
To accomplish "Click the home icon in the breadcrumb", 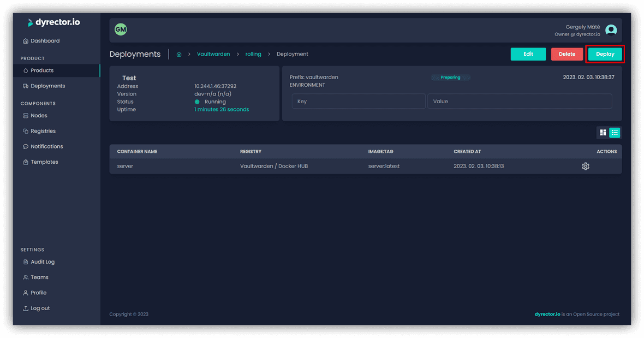I will pyautogui.click(x=178, y=54).
